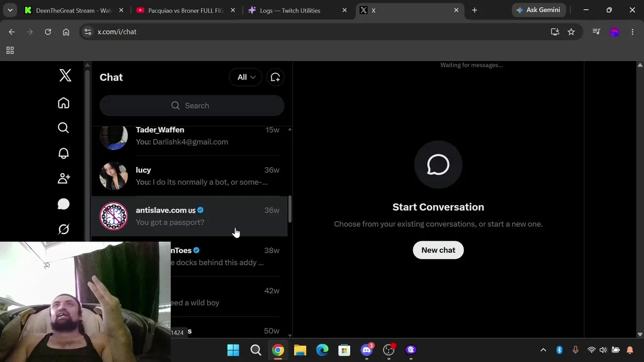The image size is (644, 362).
Task: Switch to Logs — Twitch Utilities tab
Action: [x=298, y=10]
